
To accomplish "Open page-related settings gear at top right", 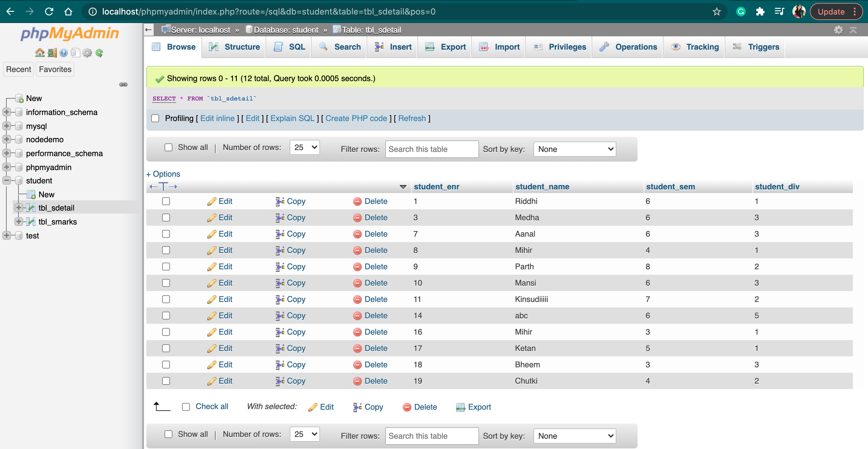I will point(838,30).
